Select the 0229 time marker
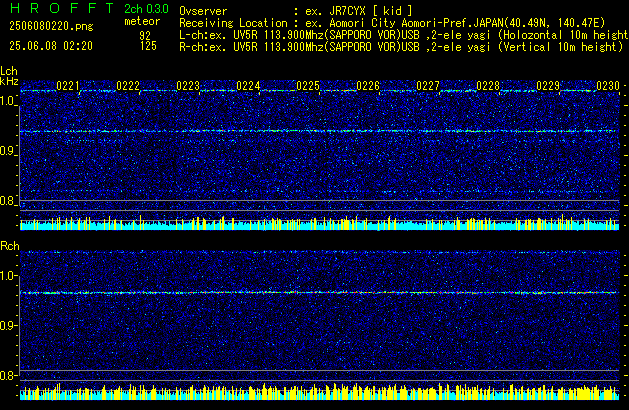 point(548,86)
